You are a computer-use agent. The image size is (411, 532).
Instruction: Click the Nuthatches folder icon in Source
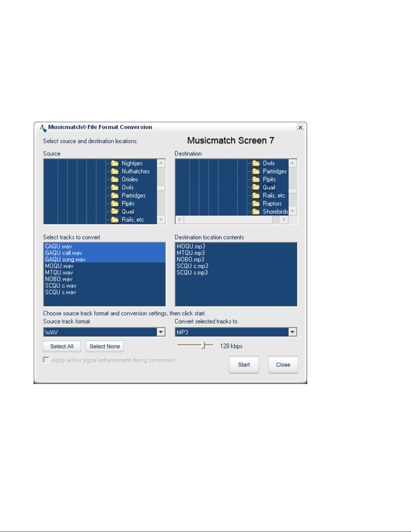[x=115, y=172]
